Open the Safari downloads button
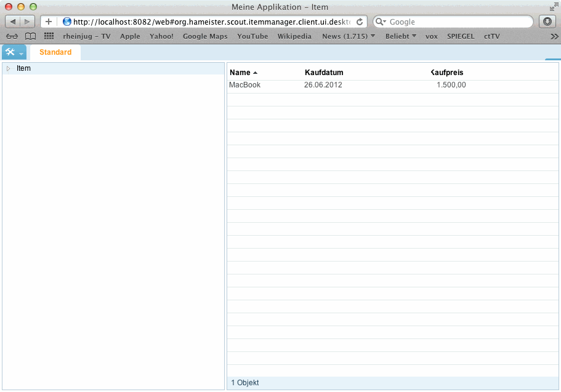561x392 pixels. pyautogui.click(x=547, y=22)
